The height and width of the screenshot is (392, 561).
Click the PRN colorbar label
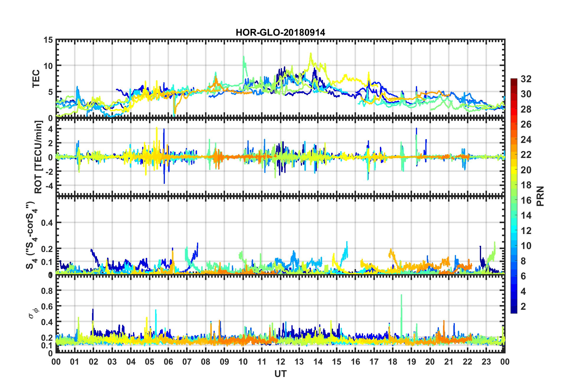(540, 196)
